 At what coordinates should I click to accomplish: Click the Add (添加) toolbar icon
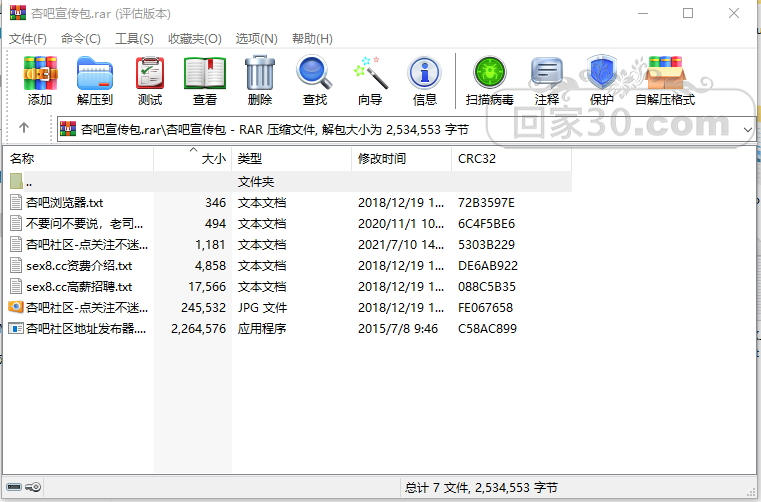pyautogui.click(x=40, y=74)
